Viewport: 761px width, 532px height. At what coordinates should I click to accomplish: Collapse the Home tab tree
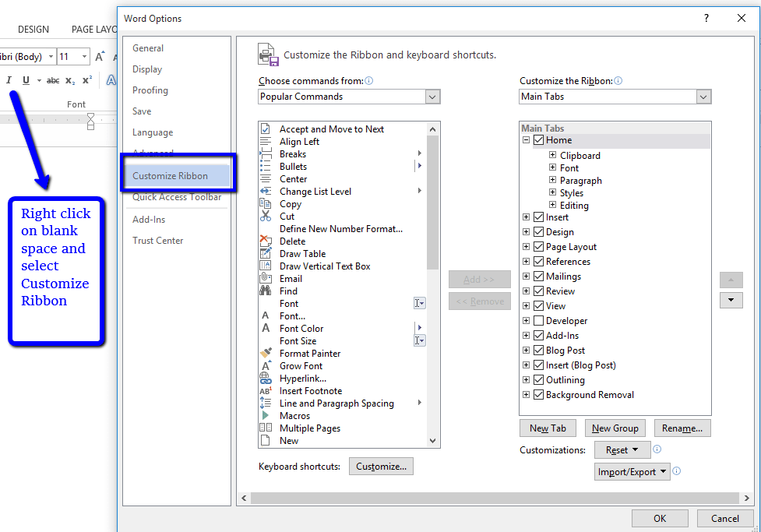pyautogui.click(x=527, y=140)
